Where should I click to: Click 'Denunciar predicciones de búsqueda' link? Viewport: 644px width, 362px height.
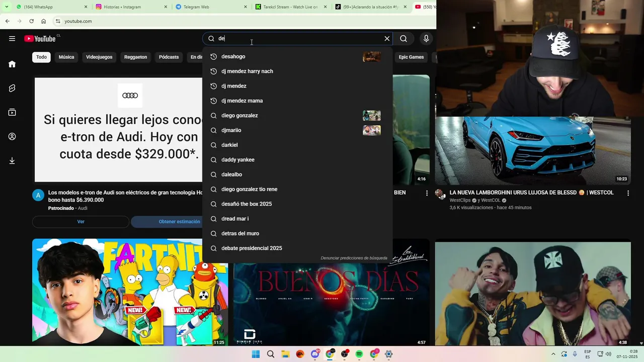pos(354,258)
